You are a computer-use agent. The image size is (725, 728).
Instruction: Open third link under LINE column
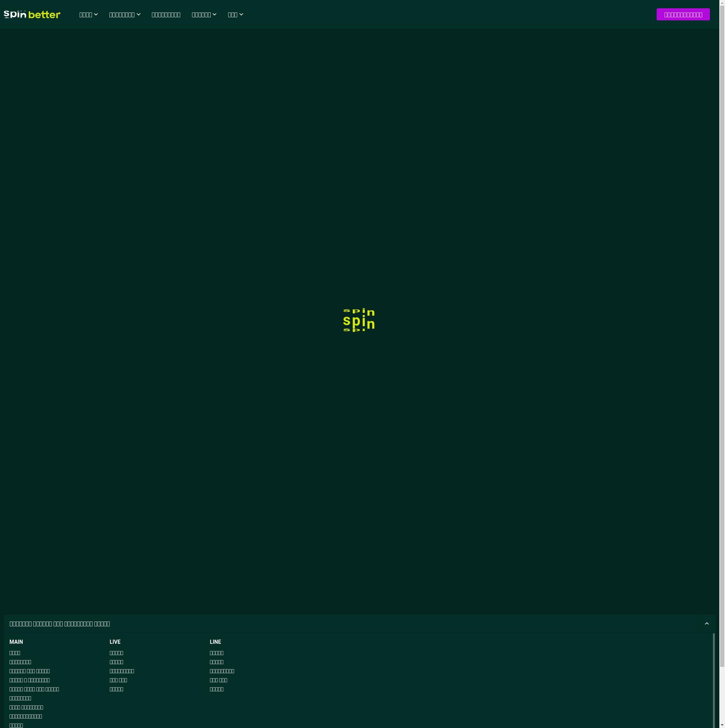click(x=222, y=671)
